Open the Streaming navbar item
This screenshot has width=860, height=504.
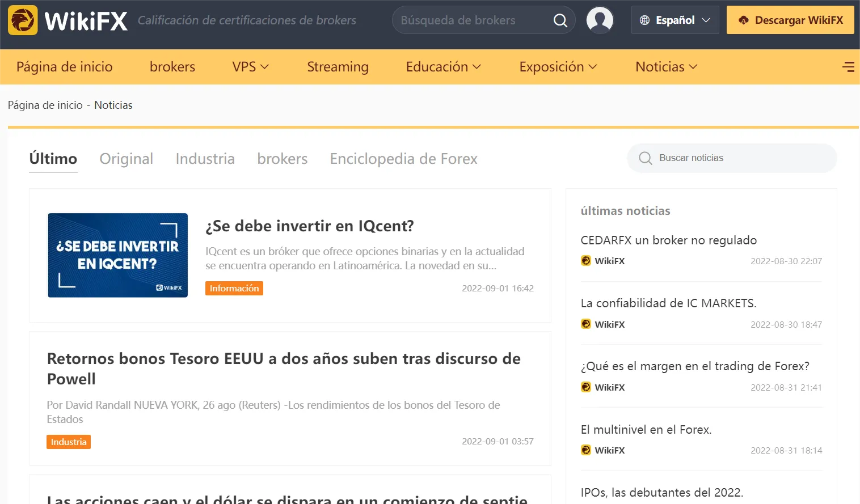tap(338, 67)
